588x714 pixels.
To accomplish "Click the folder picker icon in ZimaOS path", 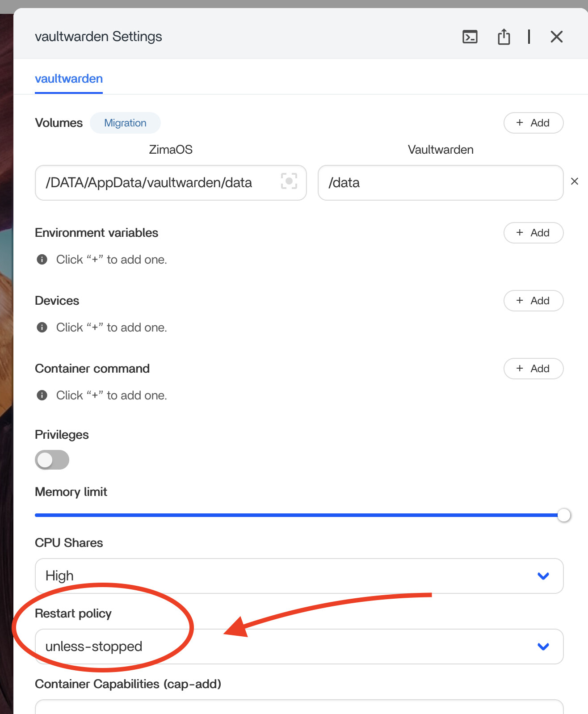I will pyautogui.click(x=289, y=181).
